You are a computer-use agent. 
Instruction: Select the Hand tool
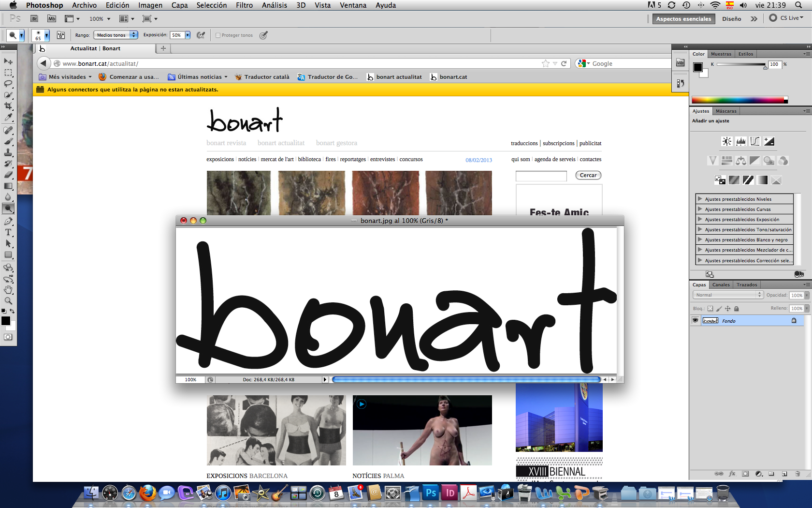[8, 290]
